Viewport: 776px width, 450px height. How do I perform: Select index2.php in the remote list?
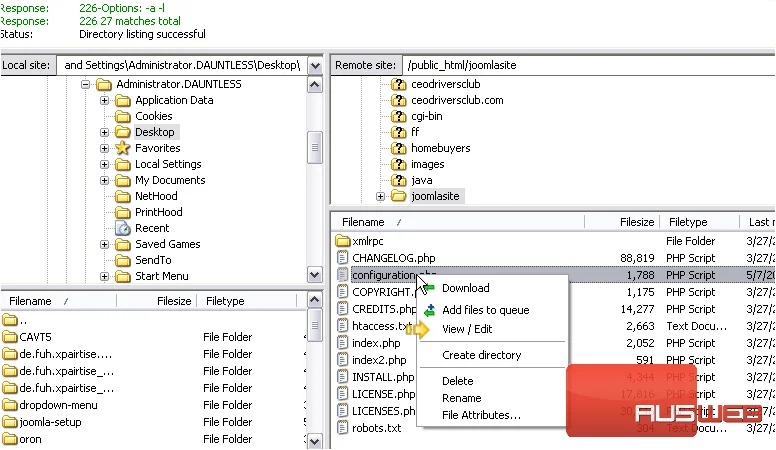379,360
